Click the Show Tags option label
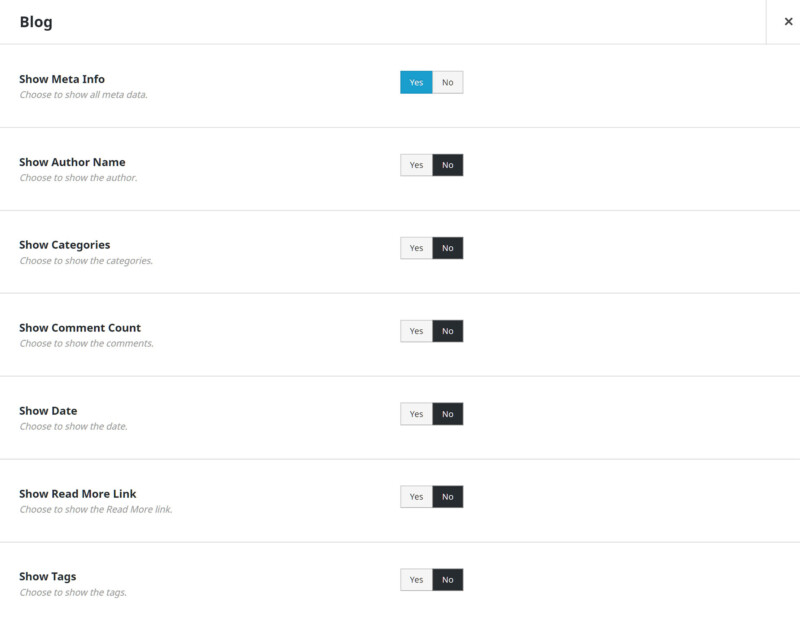Image resolution: width=800 pixels, height=624 pixels. pos(48,577)
